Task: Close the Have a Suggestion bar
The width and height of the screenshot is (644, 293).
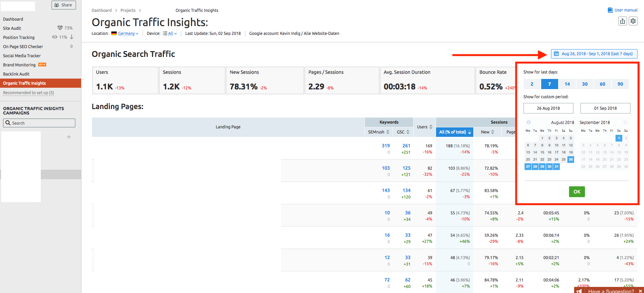Action: [x=640, y=291]
